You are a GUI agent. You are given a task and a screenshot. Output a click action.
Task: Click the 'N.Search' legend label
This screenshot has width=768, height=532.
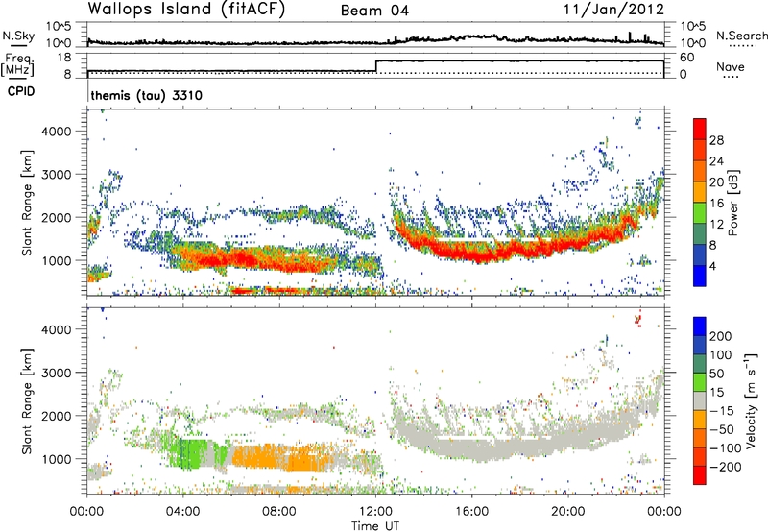click(741, 36)
